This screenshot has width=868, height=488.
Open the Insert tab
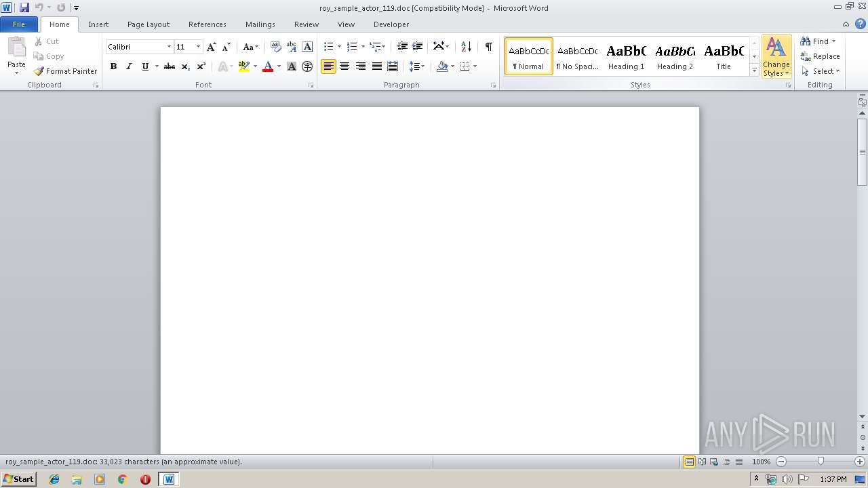(98, 24)
